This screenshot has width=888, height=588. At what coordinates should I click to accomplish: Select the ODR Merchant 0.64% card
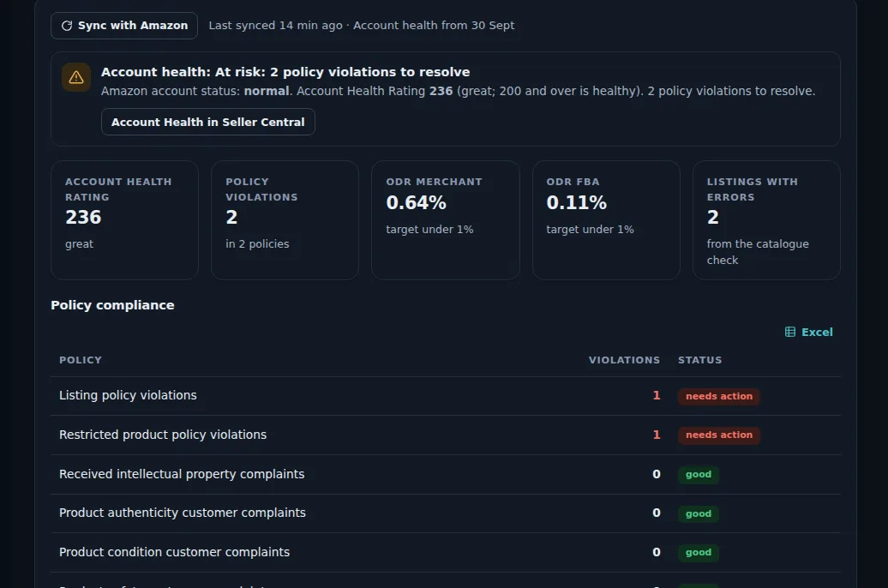[x=445, y=219]
